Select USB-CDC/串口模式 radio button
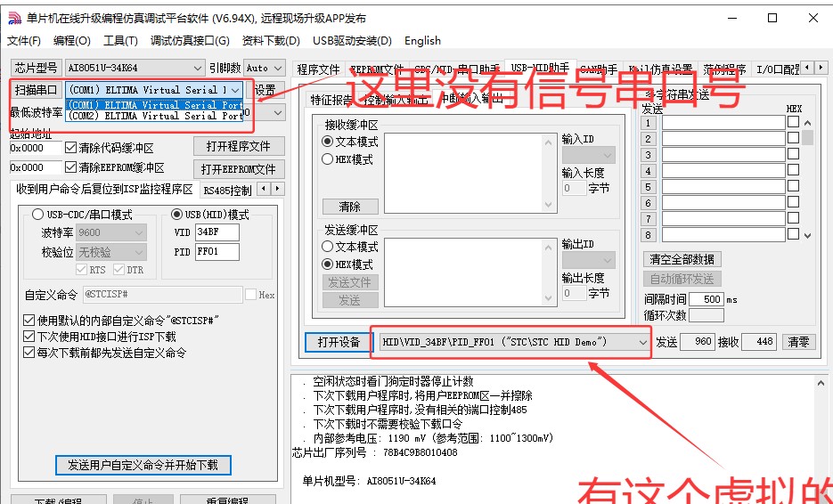The height and width of the screenshot is (504, 833). point(37,215)
